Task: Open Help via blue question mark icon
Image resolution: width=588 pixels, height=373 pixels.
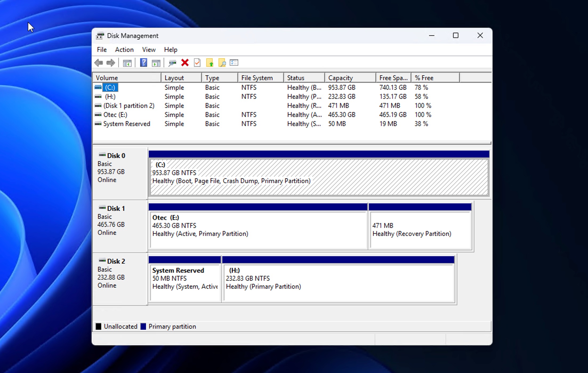Action: coord(144,63)
